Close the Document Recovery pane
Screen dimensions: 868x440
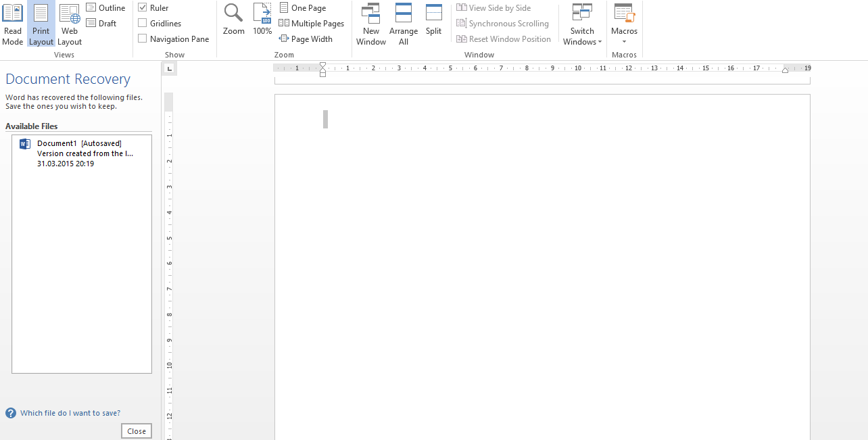137,431
